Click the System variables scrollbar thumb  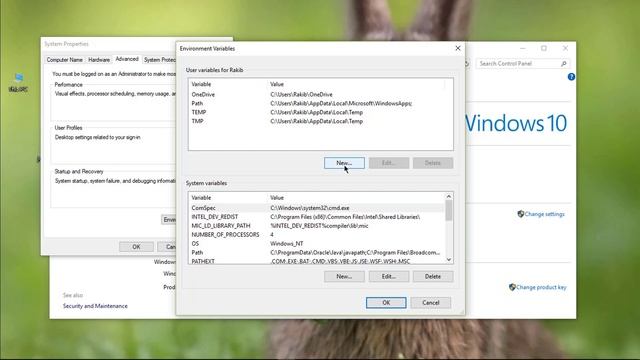click(449, 210)
